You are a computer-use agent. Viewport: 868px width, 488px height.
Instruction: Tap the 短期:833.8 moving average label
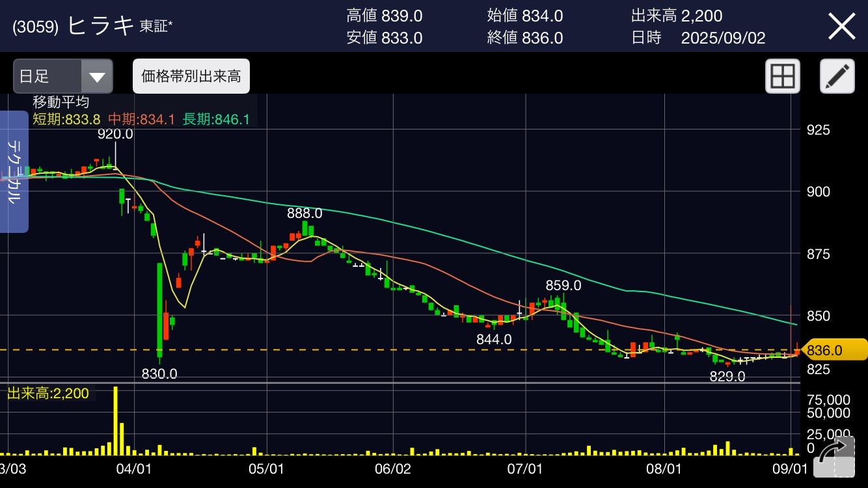66,118
